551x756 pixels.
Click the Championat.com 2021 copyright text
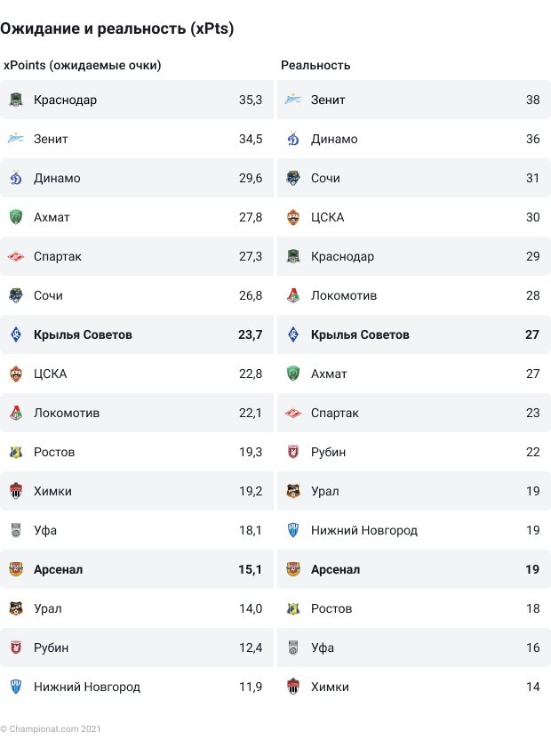click(51, 729)
